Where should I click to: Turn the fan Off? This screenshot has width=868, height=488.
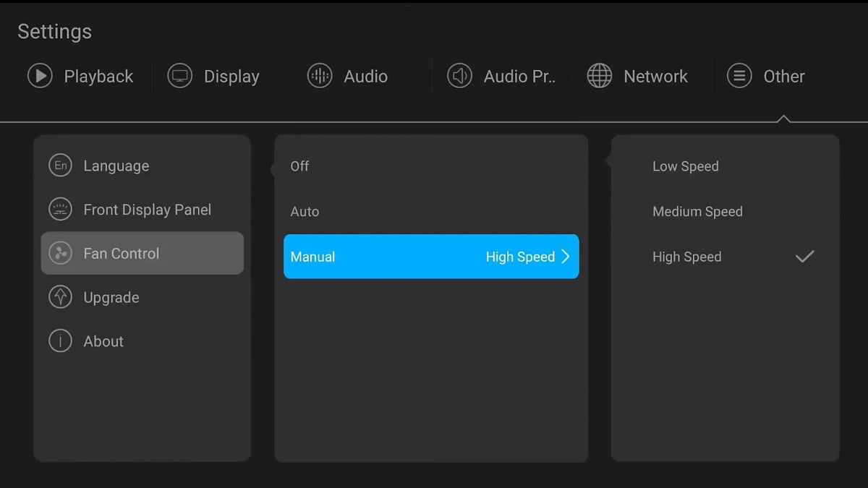(299, 166)
